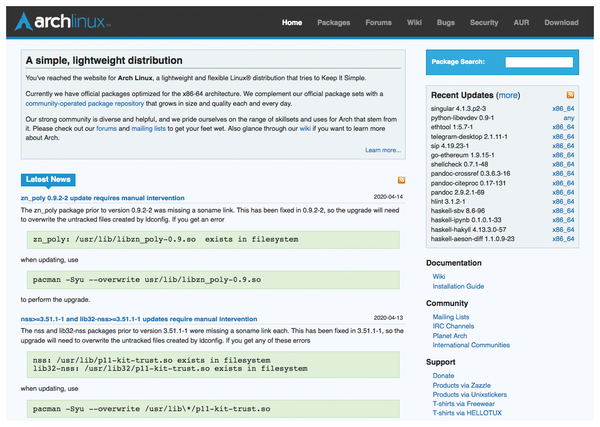Image resolution: width=600 pixels, height=427 pixels.
Task: Open telegram-desktop 2.1.11-1 package
Action: 469,137
